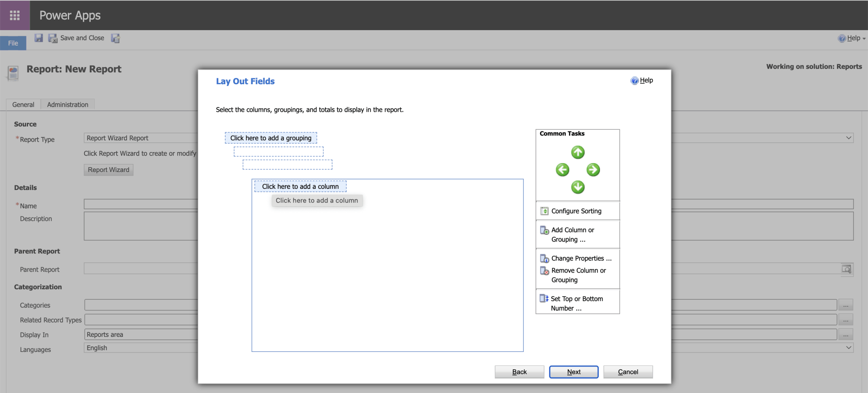Open the Power Apps app launcher grid
Viewport: 868px width, 393px height.
(15, 15)
